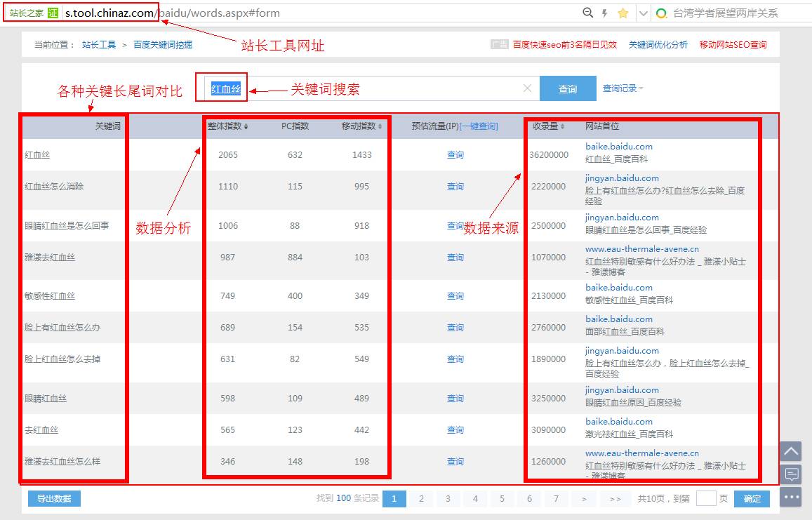Open the 百度关键词挖掘 breadcrumb item
The image size is (812, 520).
[161, 44]
